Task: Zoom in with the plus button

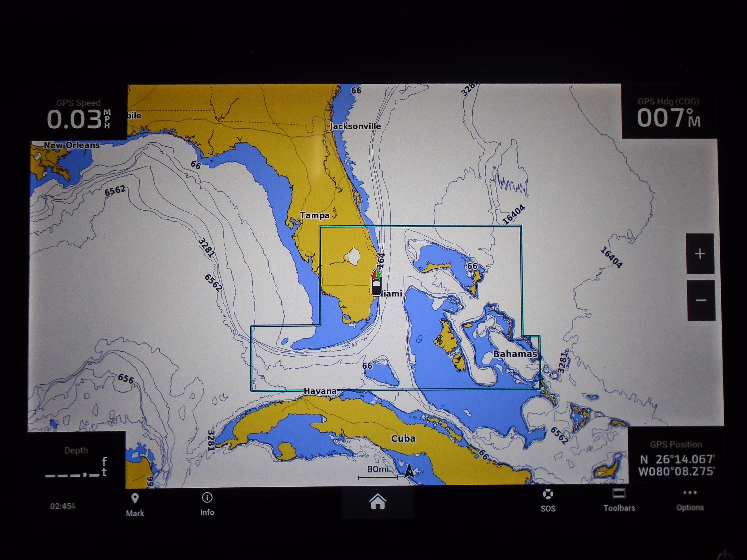Action: (x=700, y=253)
